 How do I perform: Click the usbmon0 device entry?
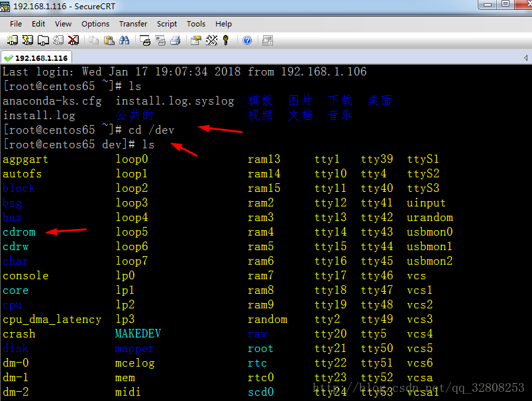click(x=430, y=232)
